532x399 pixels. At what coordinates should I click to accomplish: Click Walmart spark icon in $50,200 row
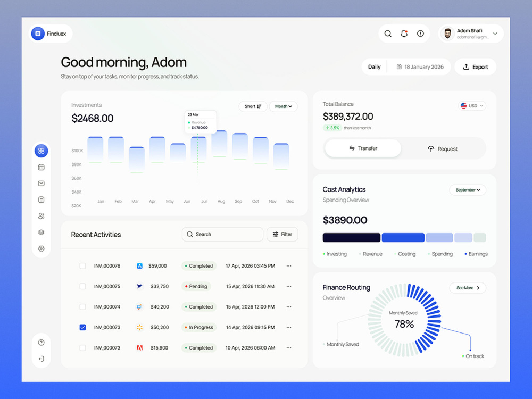(139, 327)
